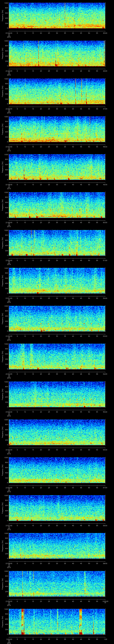The height and width of the screenshot is (644, 114).
Task: Click the 45:00 end time label
Action: 105,33
